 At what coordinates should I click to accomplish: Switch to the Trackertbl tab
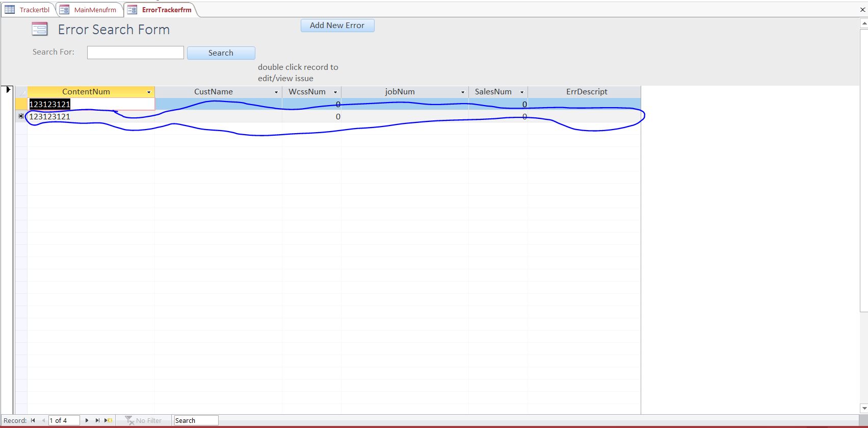click(28, 10)
